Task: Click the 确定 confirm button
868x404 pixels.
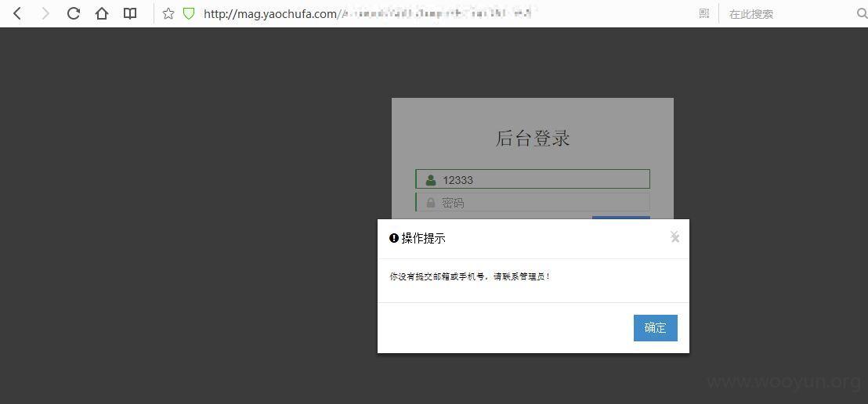Action: (656, 327)
